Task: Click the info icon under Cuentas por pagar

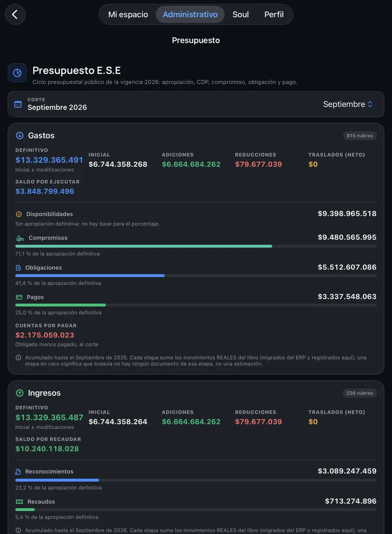Action: click(18, 357)
